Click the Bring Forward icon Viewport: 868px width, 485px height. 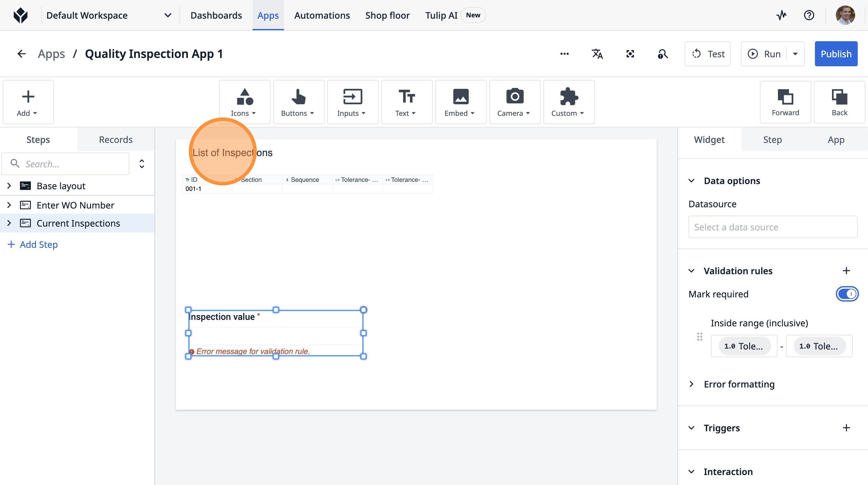pyautogui.click(x=785, y=102)
